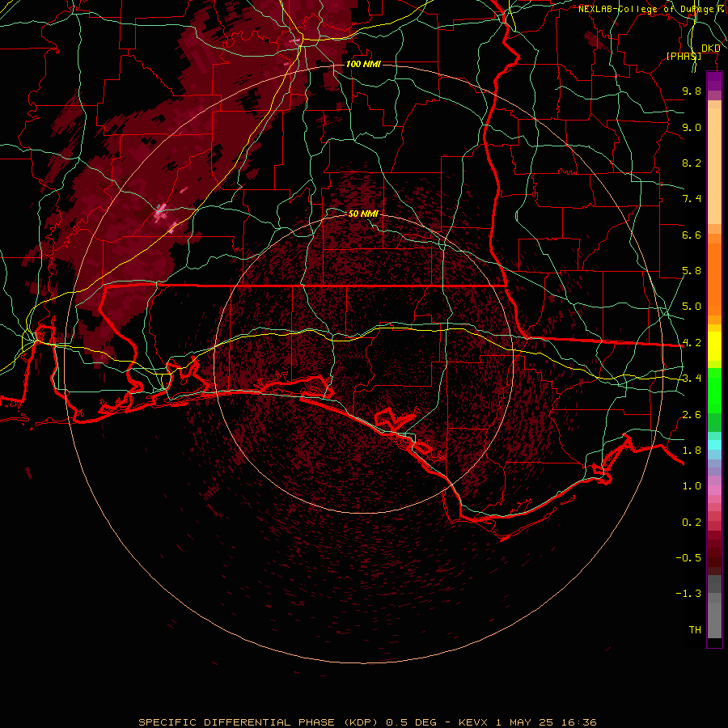728x728 pixels.
Task: Click the -1.3 scale value
Action: tap(688, 594)
